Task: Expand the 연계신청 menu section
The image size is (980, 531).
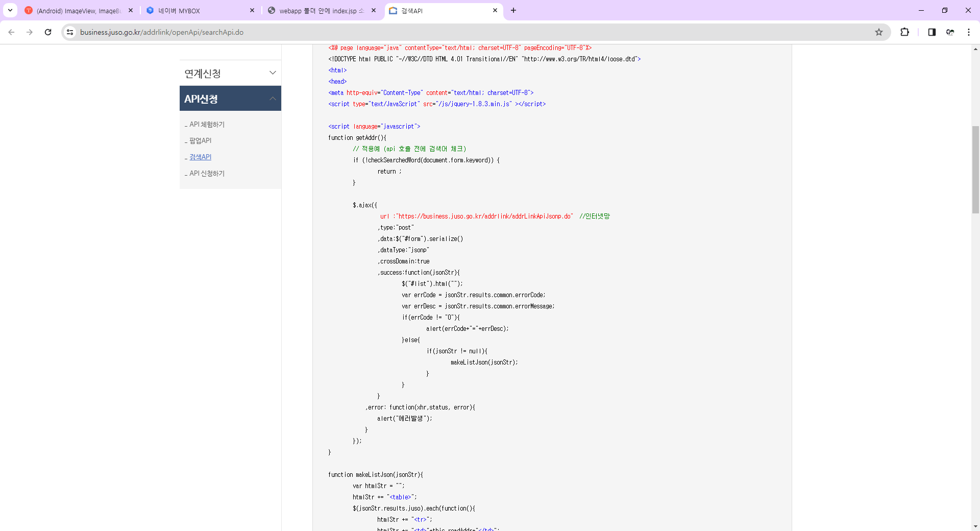Action: [x=230, y=73]
